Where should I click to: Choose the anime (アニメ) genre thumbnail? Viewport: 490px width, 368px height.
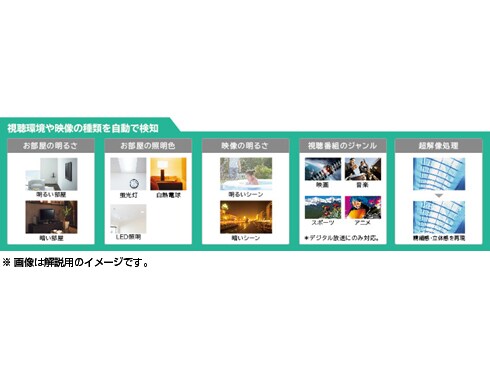pos(363,207)
